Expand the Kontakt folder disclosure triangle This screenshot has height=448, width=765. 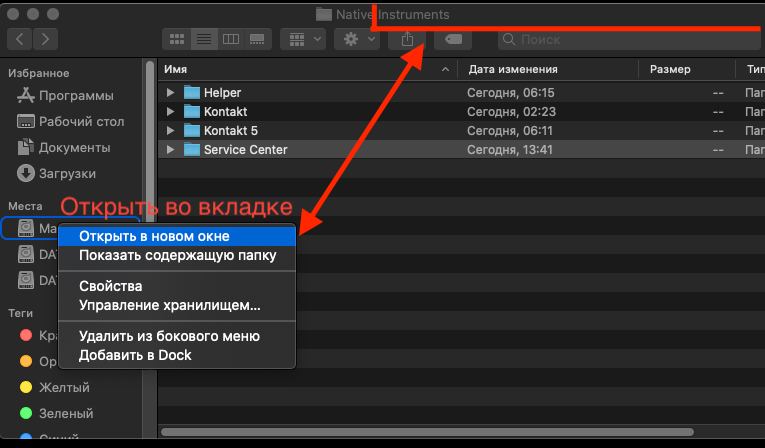(170, 111)
